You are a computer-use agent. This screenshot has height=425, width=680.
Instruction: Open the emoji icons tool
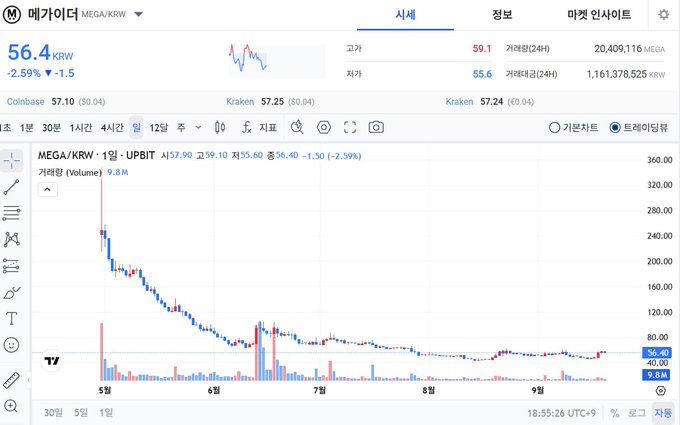pos(12,345)
